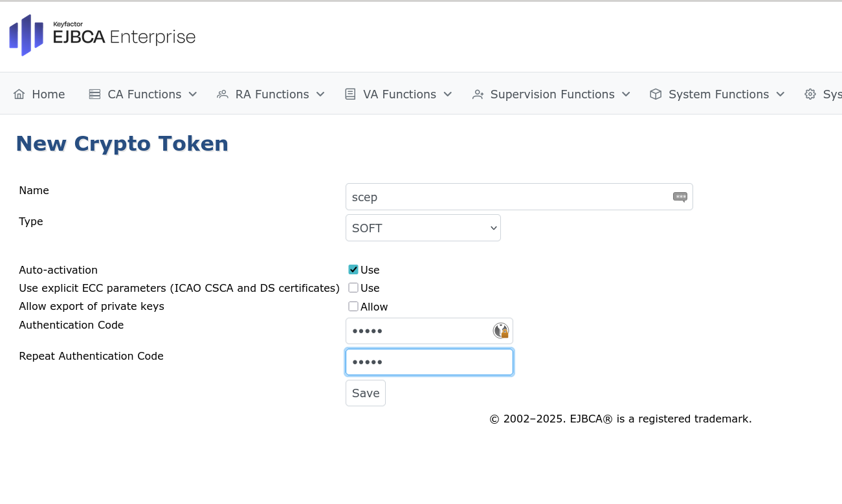Click the keyboard icon in the Name field
This screenshot has width=842, height=504.
(x=680, y=196)
